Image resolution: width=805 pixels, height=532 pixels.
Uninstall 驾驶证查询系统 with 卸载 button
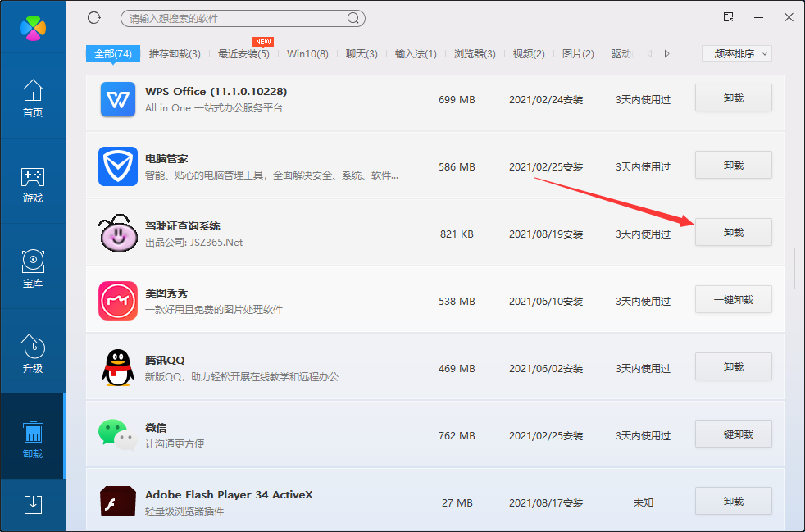[x=733, y=232]
